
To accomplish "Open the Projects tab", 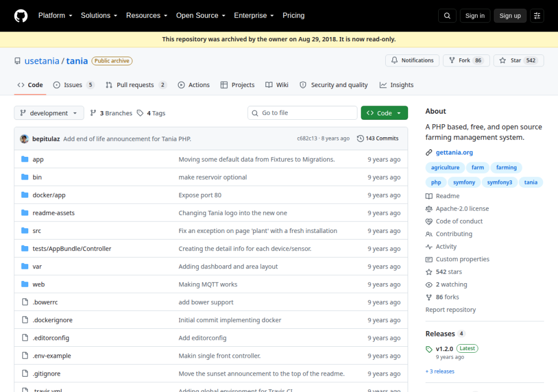I will [x=238, y=84].
